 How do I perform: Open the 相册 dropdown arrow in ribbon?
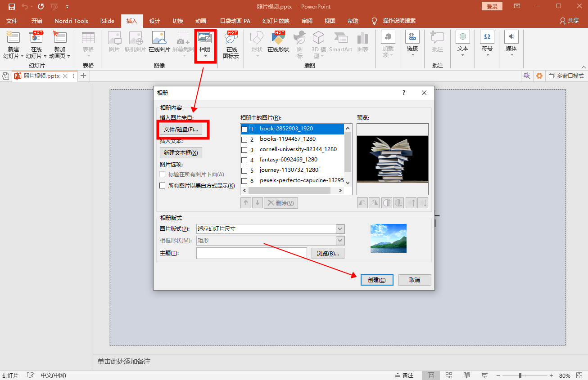[x=205, y=56]
